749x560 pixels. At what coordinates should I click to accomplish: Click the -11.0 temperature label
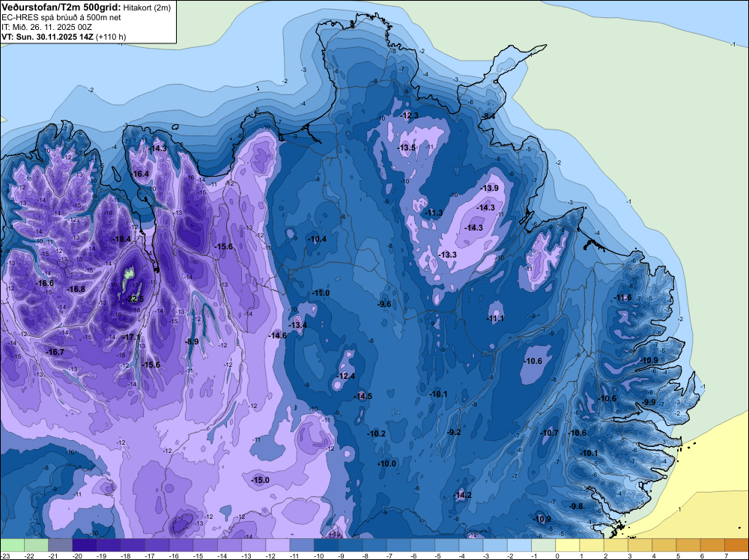pyautogui.click(x=321, y=293)
